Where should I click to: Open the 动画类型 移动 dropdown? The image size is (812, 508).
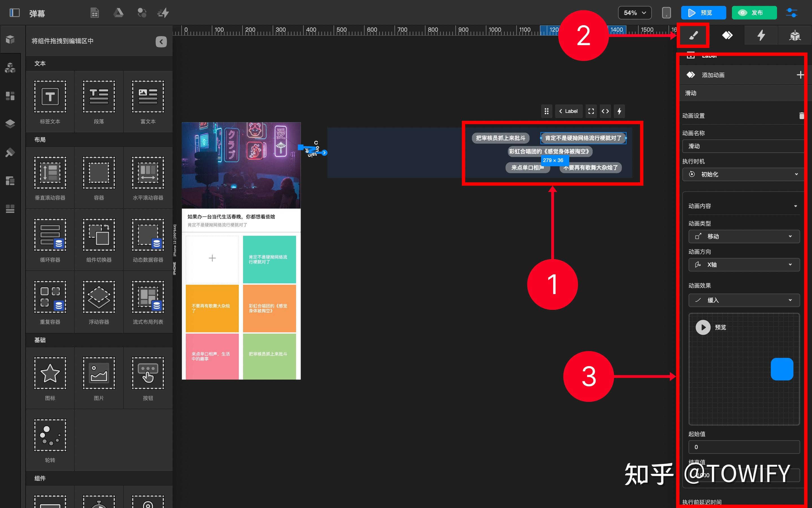pyautogui.click(x=744, y=237)
